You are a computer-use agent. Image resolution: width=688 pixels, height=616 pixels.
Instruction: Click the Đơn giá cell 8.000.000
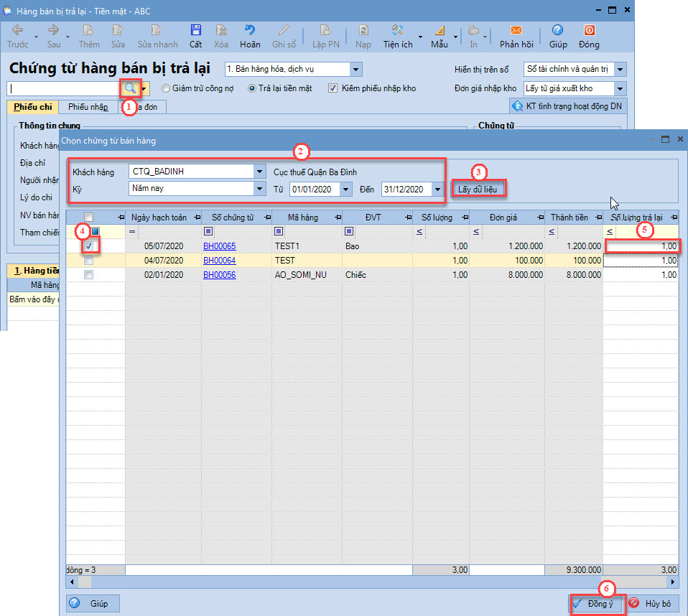507,275
